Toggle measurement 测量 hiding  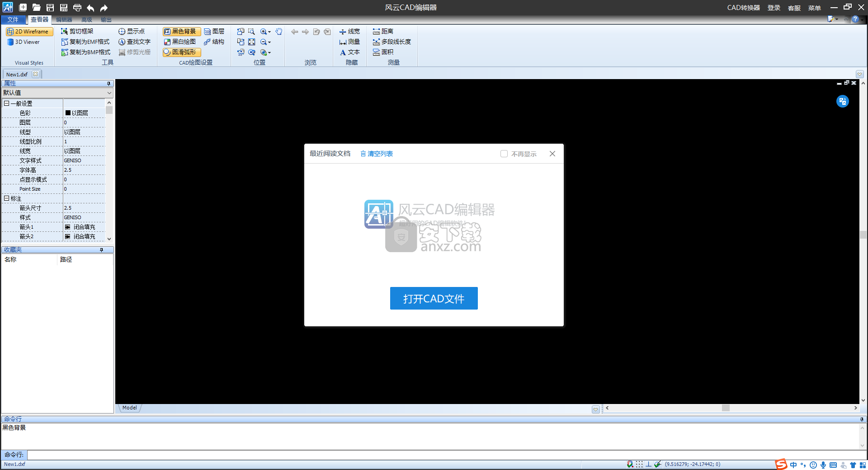(x=349, y=42)
